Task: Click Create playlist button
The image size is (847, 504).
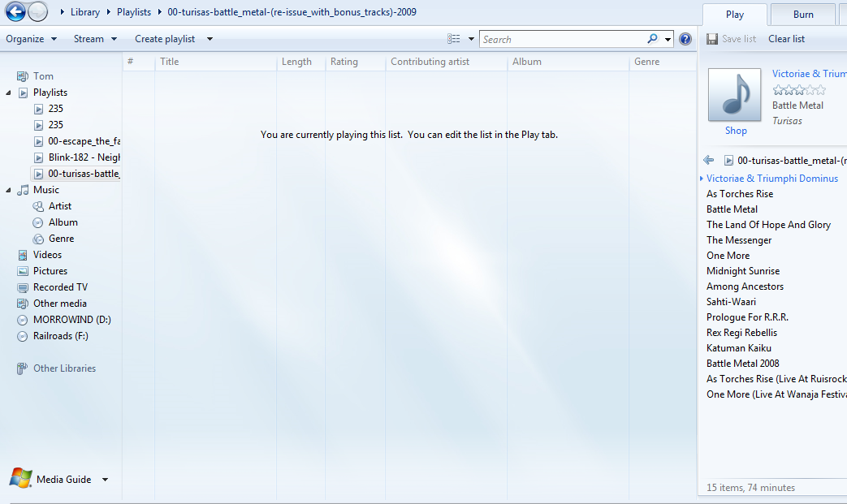Action: pos(165,39)
